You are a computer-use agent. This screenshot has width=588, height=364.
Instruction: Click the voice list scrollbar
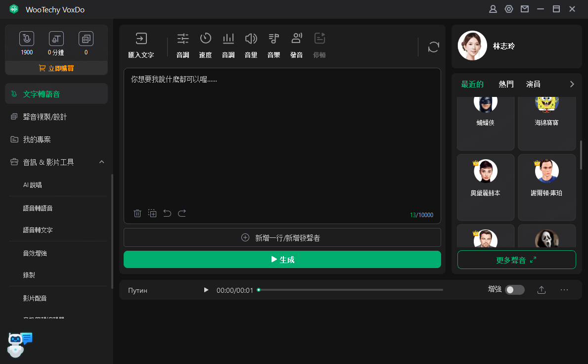(x=581, y=155)
